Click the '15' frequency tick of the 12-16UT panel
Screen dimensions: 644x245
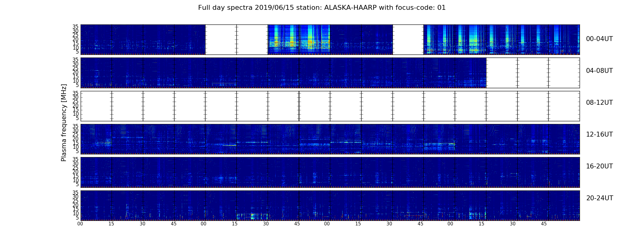pyautogui.click(x=75, y=143)
